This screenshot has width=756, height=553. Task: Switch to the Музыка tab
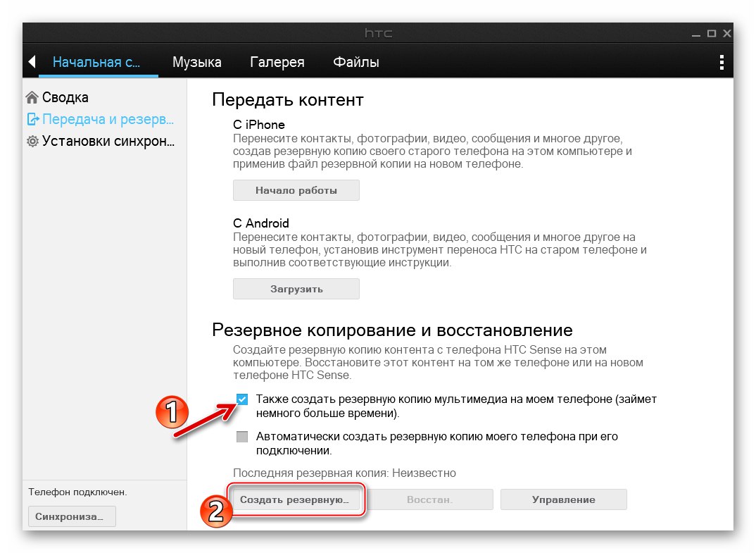(196, 62)
